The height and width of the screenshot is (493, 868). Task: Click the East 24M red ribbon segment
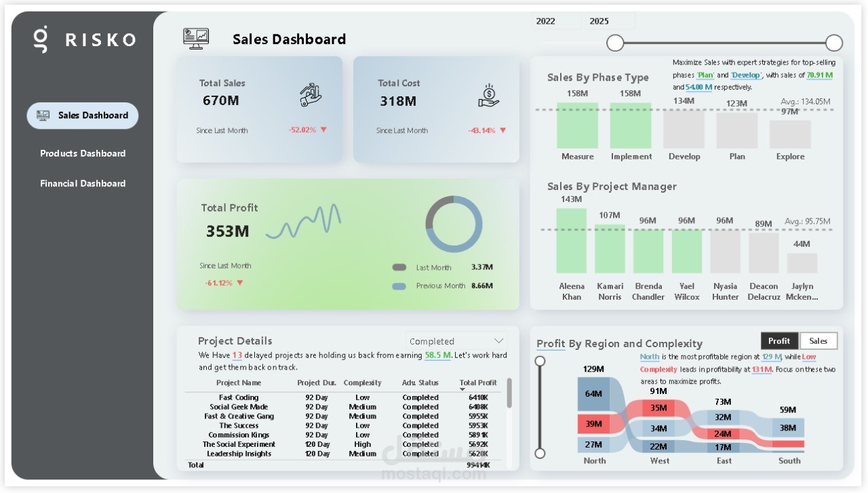[x=723, y=434]
